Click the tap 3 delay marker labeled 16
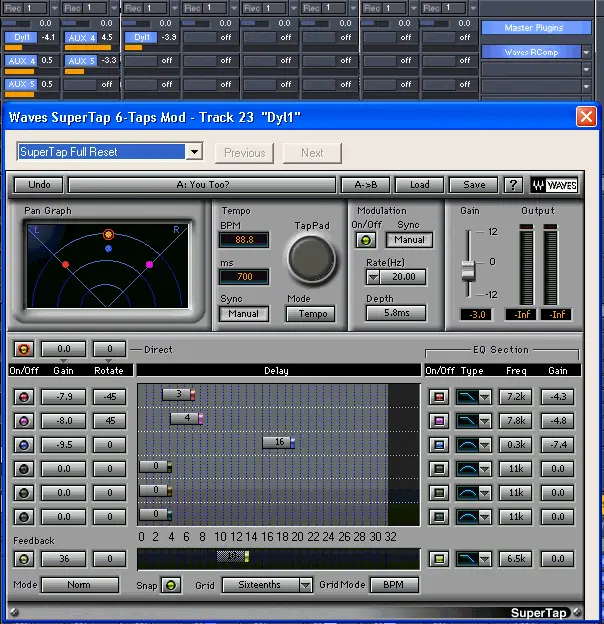604x624 pixels. pyautogui.click(x=279, y=442)
